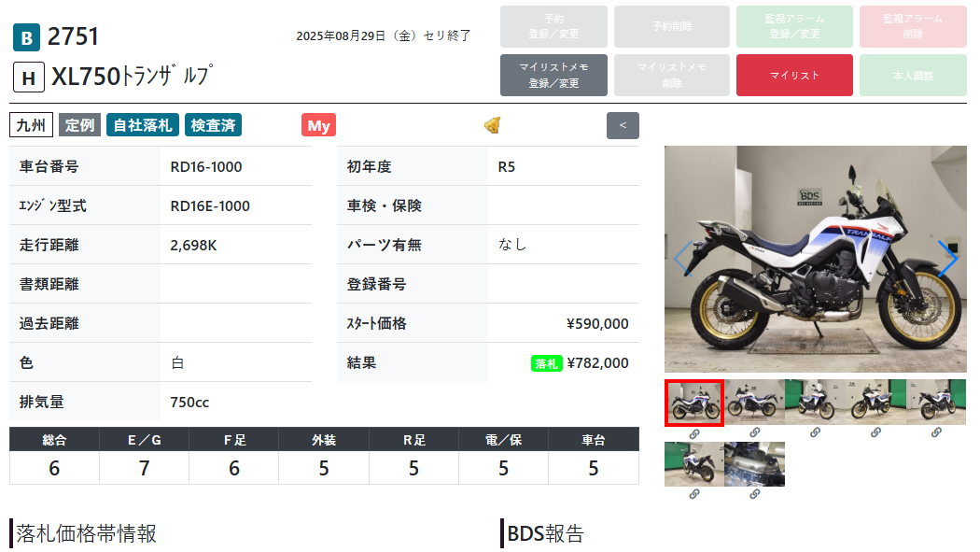Click the link icon under fifth thumbnail
This screenshot has width=980, height=552.
tap(936, 432)
